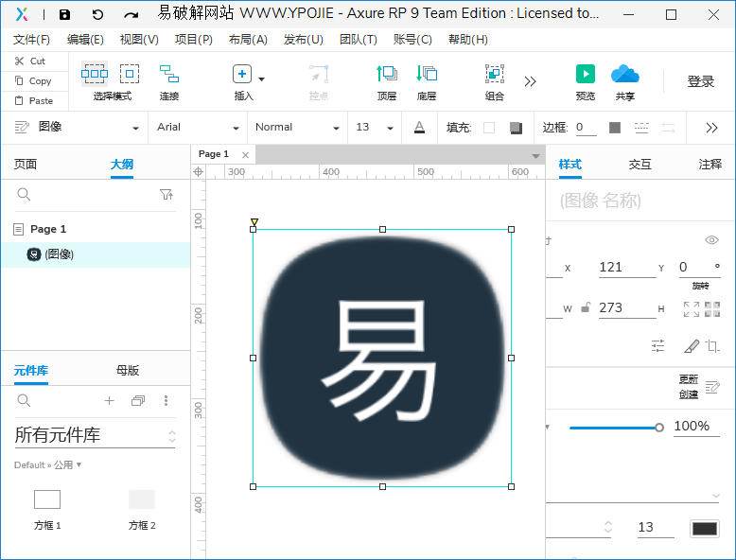The height and width of the screenshot is (560, 736).
Task: Toggle the aspect ratio lock icon
Action: click(586, 307)
